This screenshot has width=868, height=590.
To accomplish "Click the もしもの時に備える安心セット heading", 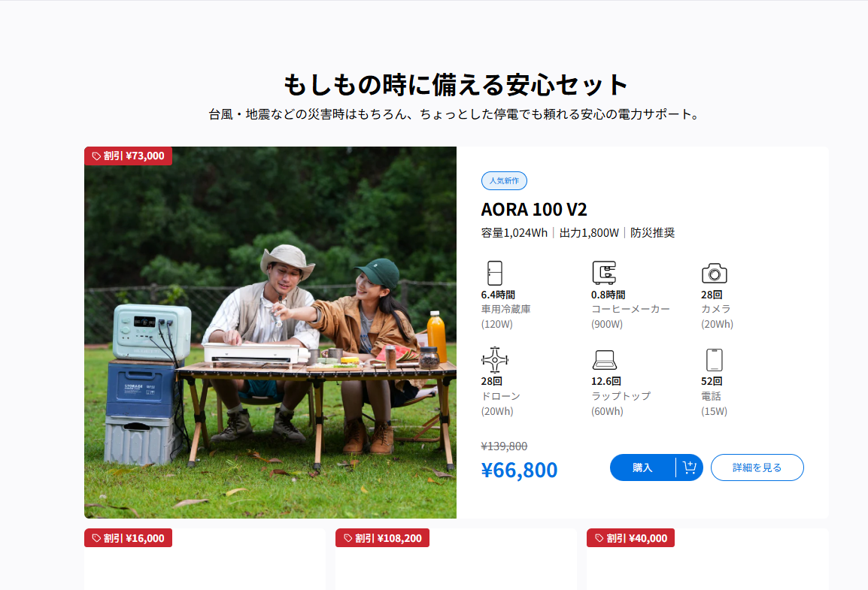I will [456, 85].
